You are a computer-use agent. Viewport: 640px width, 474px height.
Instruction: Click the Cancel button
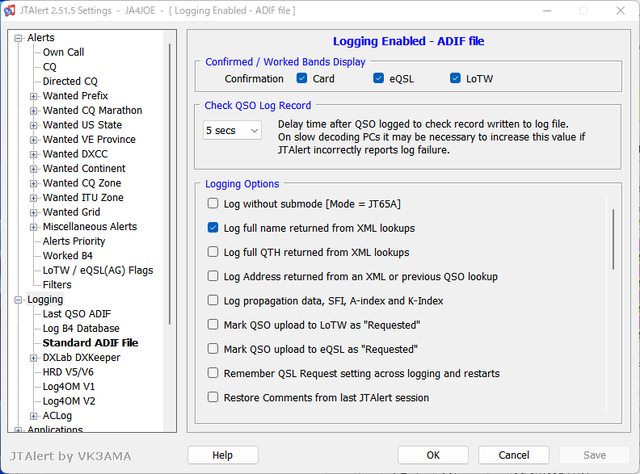coord(513,455)
